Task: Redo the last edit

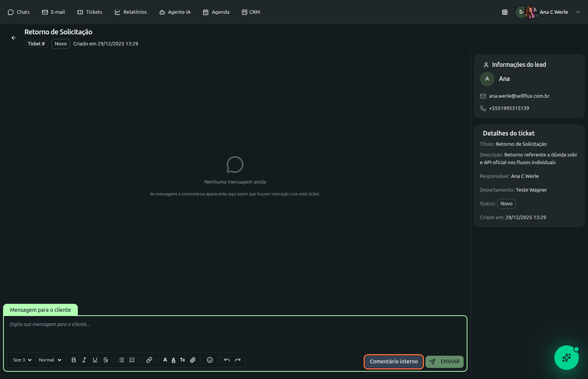Action: coord(238,360)
